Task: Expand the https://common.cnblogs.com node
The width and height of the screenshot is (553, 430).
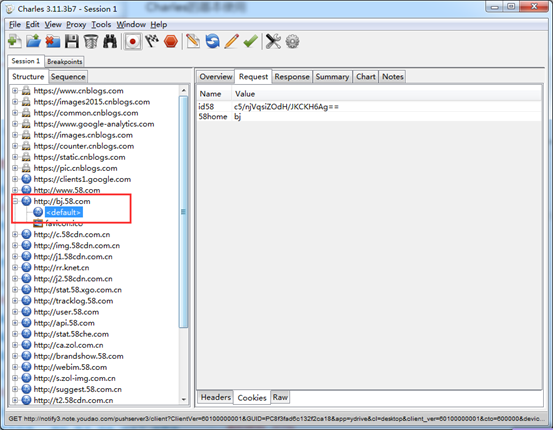Action: [x=15, y=113]
